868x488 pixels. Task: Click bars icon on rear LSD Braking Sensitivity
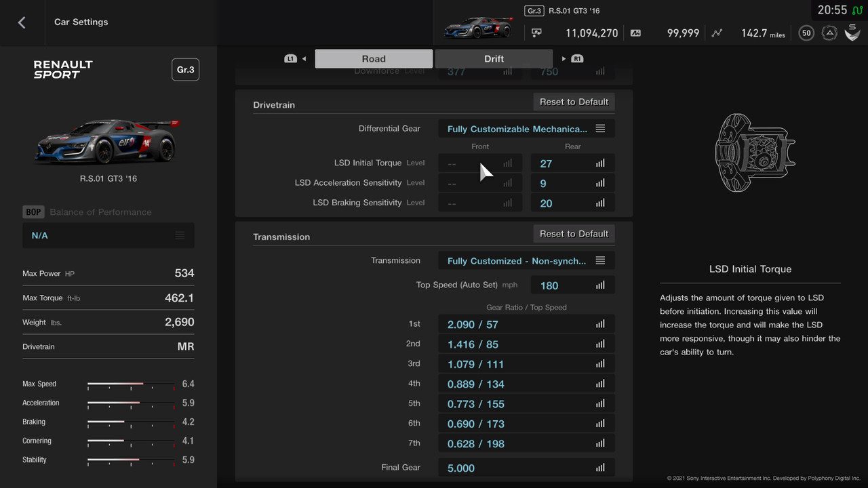pyautogui.click(x=600, y=203)
